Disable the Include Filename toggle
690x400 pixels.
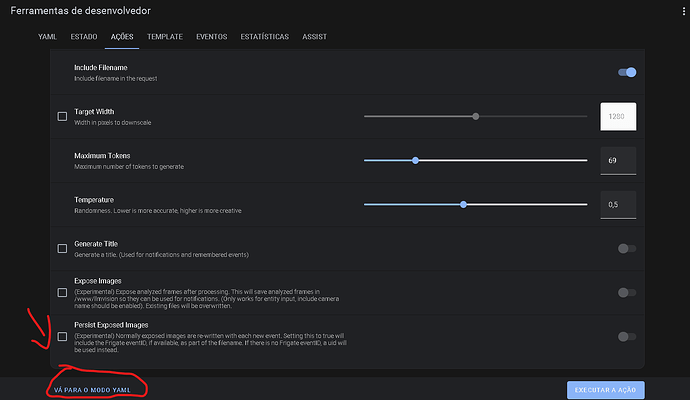pyautogui.click(x=627, y=72)
